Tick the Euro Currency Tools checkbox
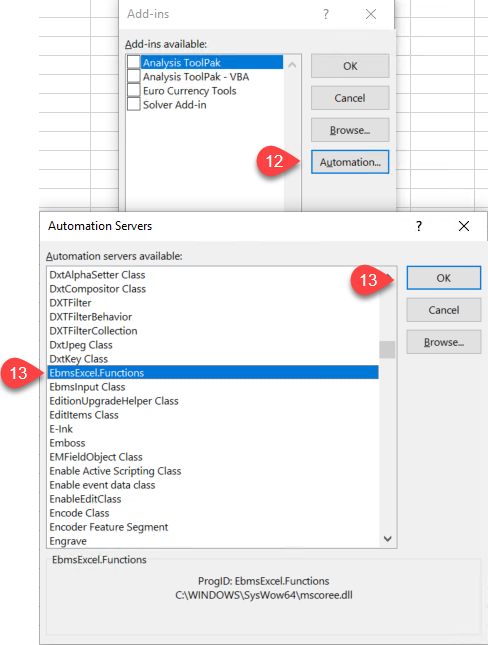 [133, 90]
